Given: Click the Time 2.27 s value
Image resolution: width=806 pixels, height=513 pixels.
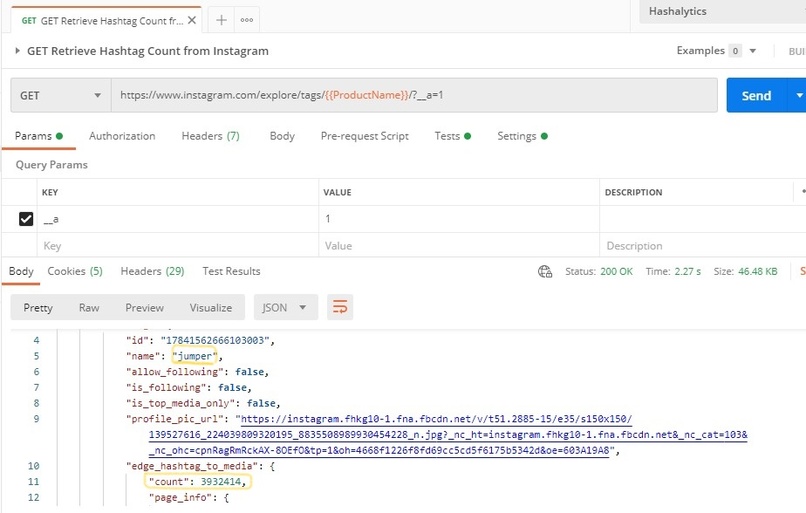Looking at the screenshot, I should click(687, 271).
